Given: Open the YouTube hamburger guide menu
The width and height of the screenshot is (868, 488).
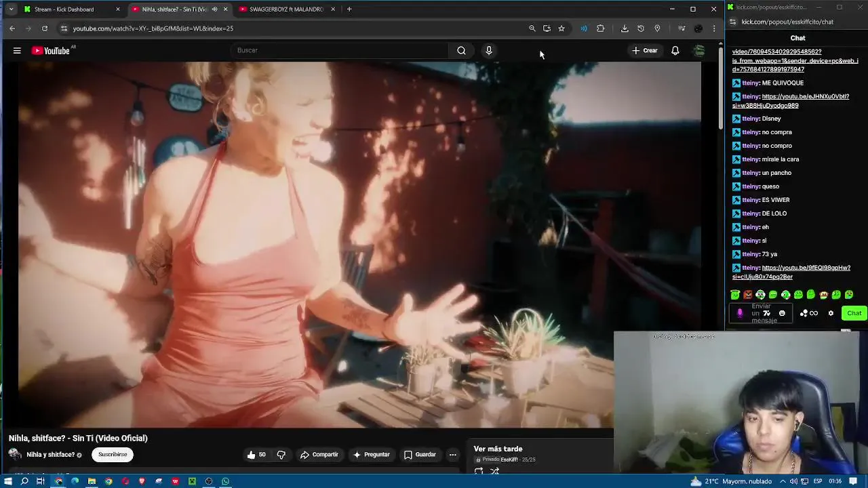Looking at the screenshot, I should (17, 50).
